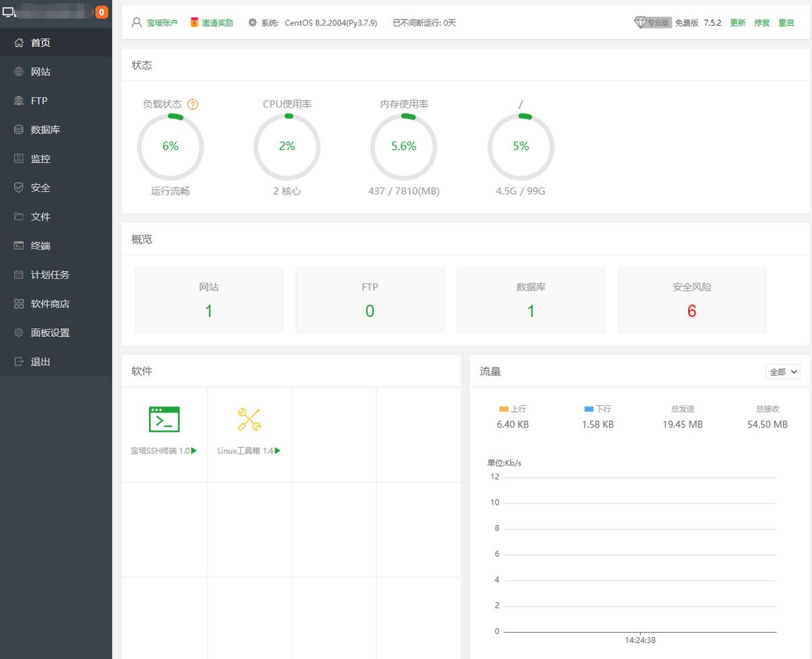Go to 数据库 sidebar menu item

tap(45, 129)
